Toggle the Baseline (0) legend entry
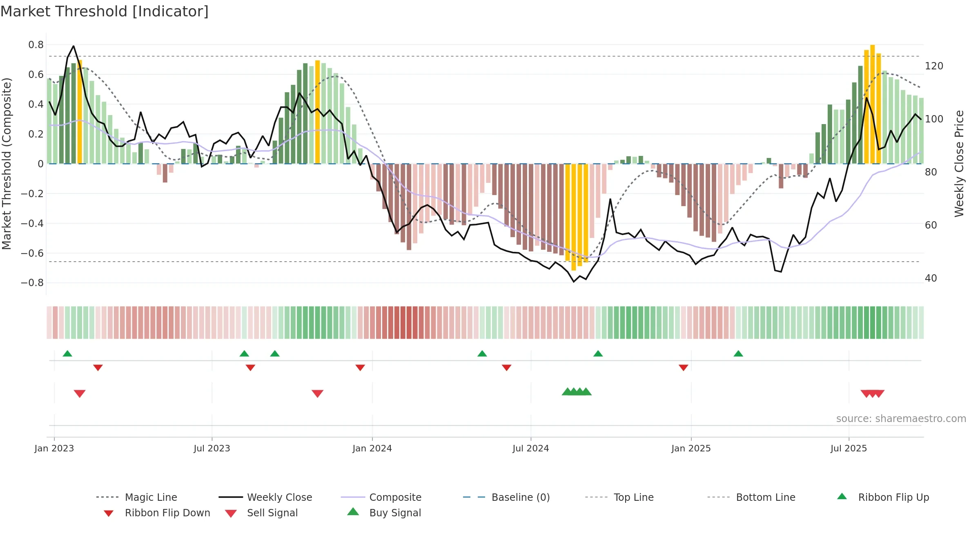 click(x=506, y=497)
